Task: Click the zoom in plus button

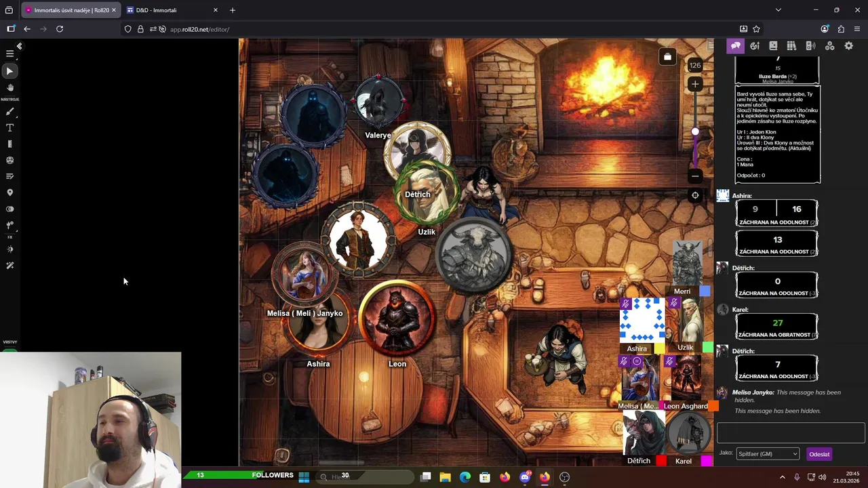Action: [x=695, y=84]
